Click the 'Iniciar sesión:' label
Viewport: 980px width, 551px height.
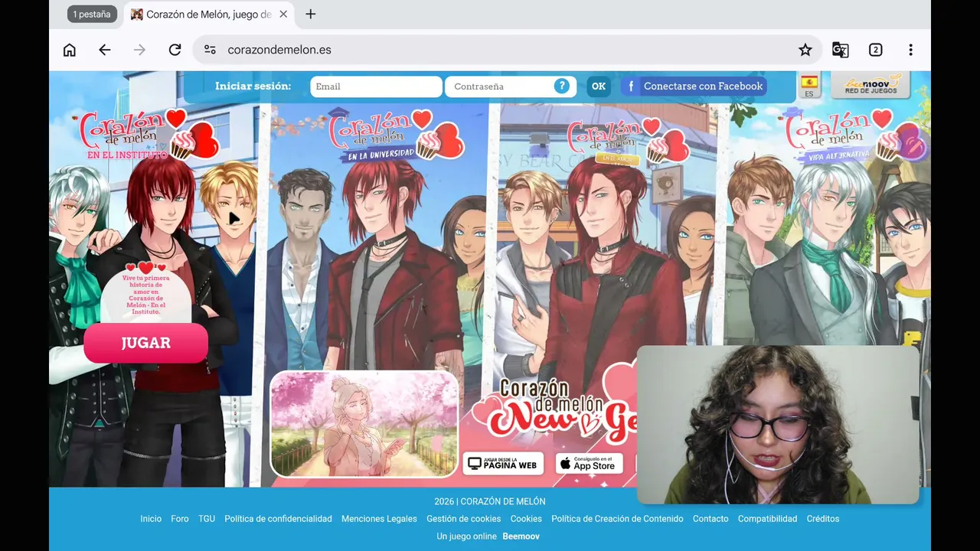tap(253, 86)
